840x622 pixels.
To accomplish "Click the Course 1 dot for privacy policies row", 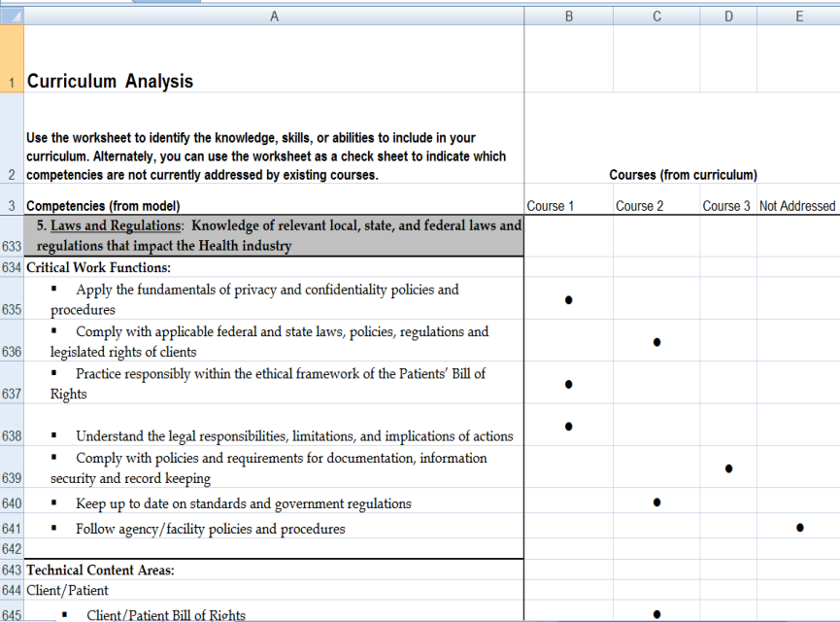I will [568, 300].
